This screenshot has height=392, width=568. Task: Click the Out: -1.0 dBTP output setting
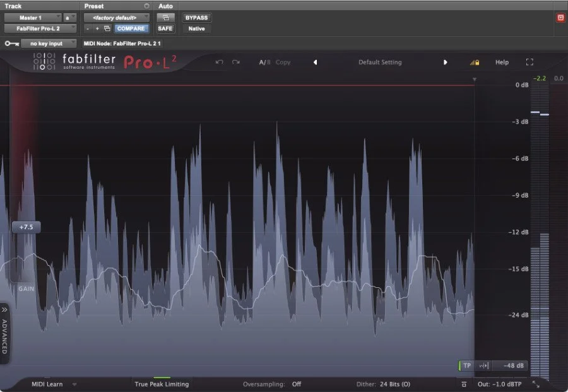pyautogui.click(x=500, y=384)
